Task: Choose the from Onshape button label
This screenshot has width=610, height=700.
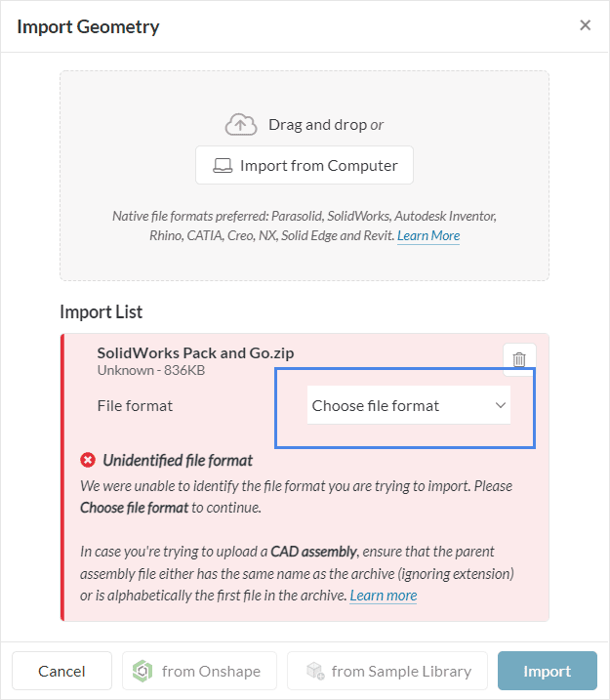Action: pos(209,671)
